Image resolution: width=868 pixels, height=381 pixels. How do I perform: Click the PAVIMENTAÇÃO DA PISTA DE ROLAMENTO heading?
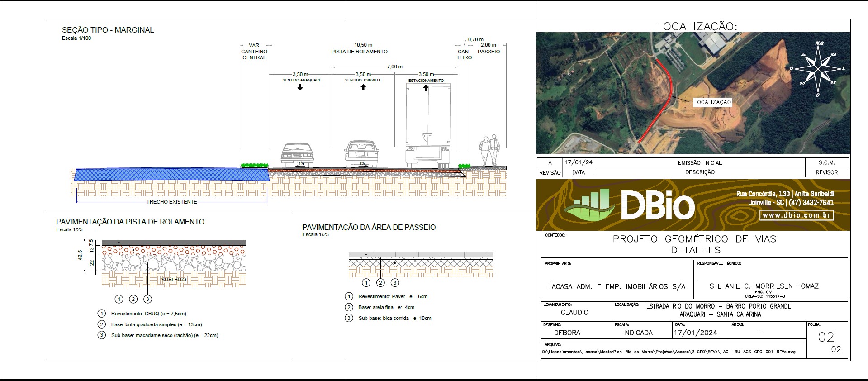point(130,222)
